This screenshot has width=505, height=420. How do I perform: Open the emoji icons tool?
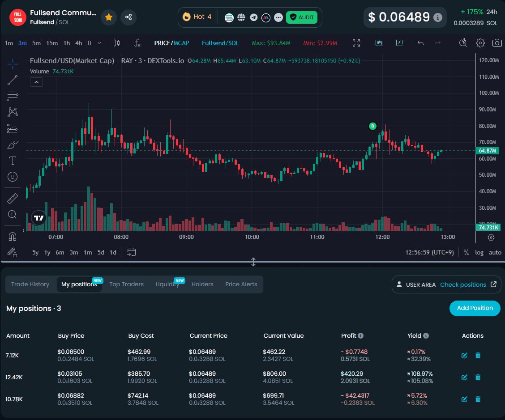pyautogui.click(x=13, y=177)
